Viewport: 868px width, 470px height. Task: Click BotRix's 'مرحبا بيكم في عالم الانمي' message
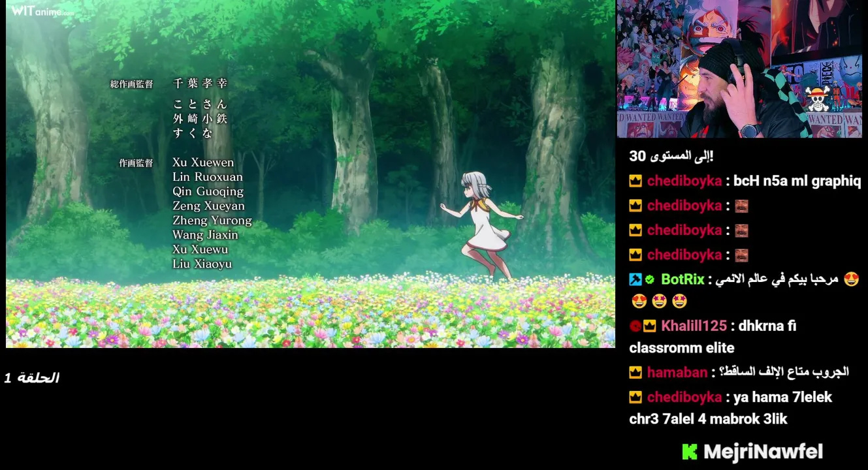[x=777, y=279]
